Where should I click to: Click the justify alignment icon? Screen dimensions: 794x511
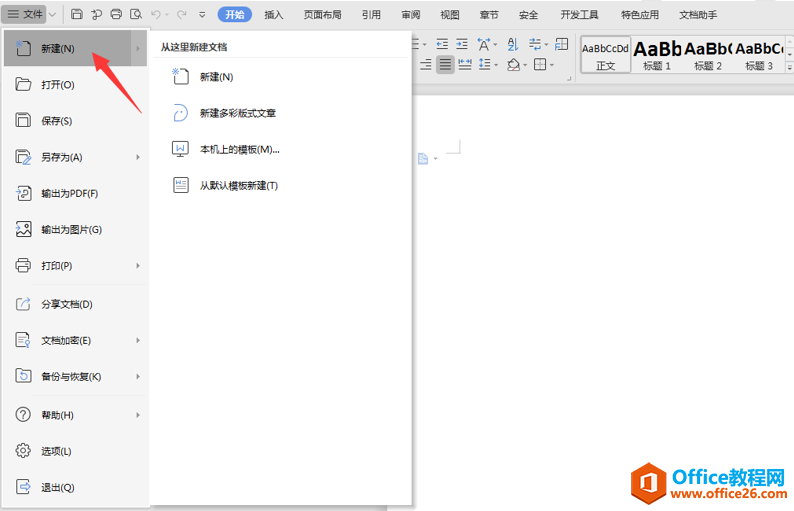pyautogui.click(x=445, y=64)
